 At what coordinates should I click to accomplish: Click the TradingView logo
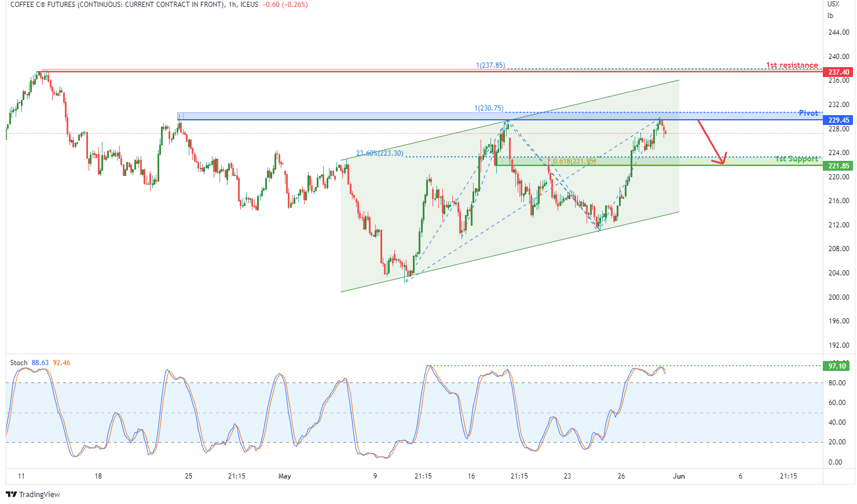32,494
